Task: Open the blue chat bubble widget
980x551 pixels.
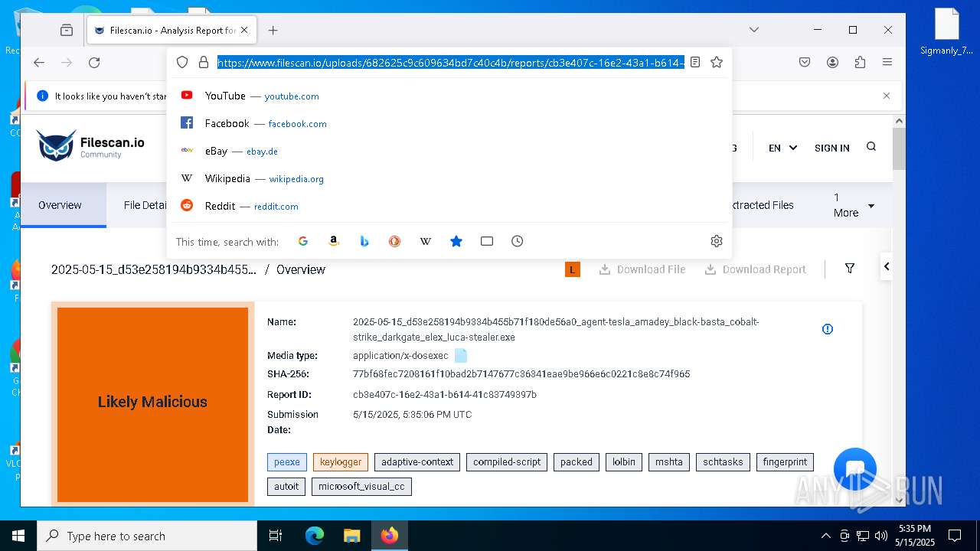Action: pyautogui.click(x=855, y=469)
